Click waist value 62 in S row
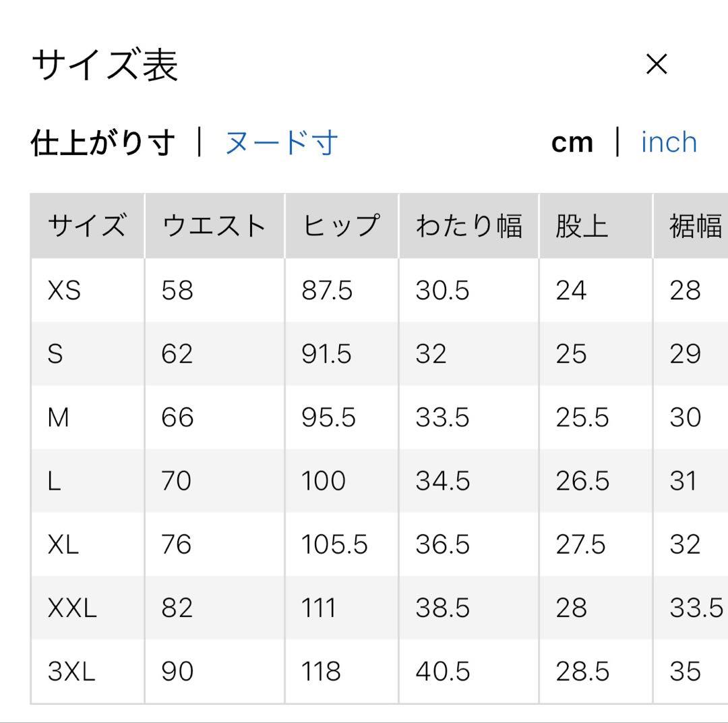This screenshot has width=728, height=723. 177,354
